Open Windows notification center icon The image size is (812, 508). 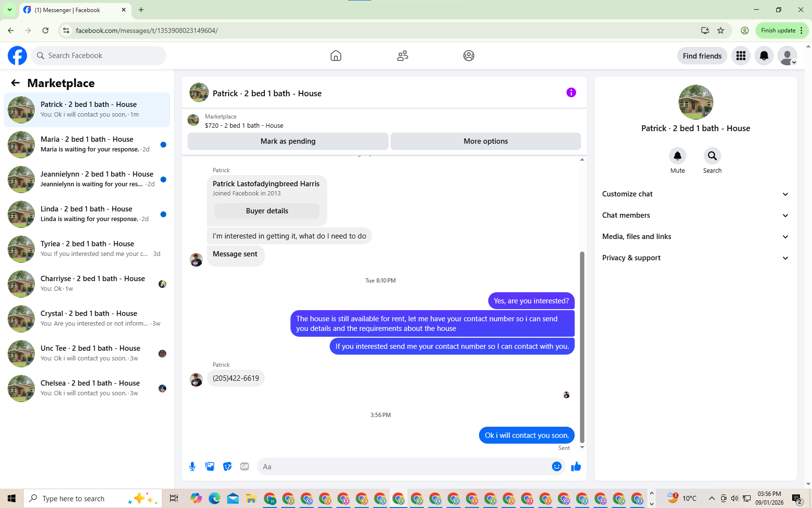[x=797, y=498]
